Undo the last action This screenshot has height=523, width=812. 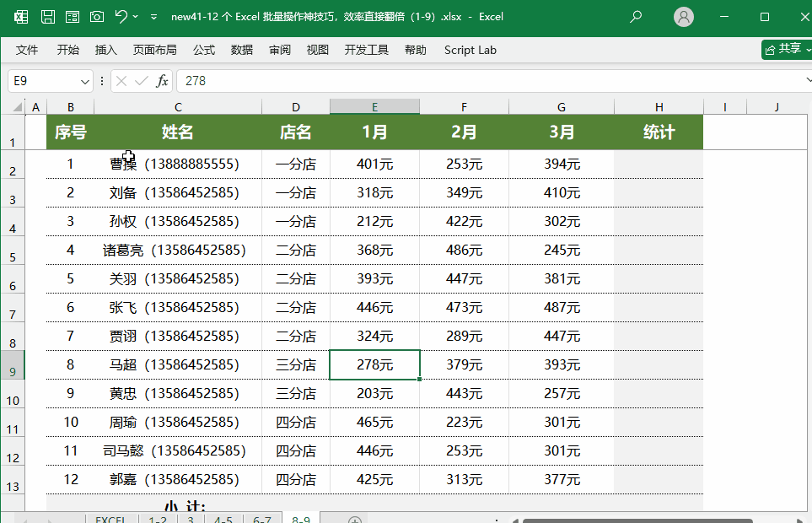(121, 17)
